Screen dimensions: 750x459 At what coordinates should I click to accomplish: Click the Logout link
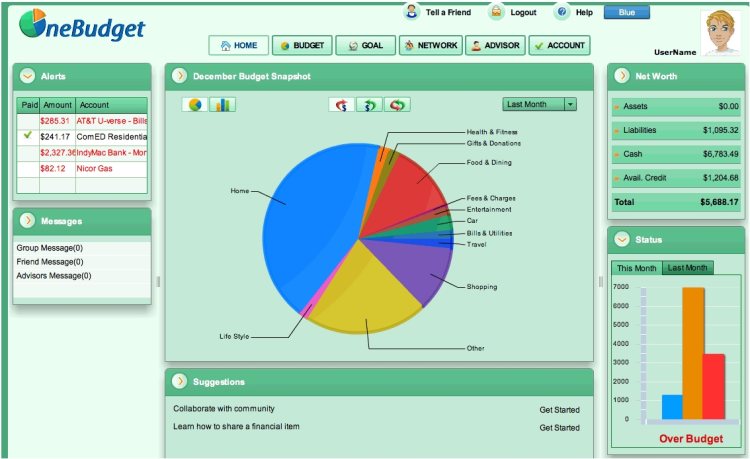click(523, 12)
